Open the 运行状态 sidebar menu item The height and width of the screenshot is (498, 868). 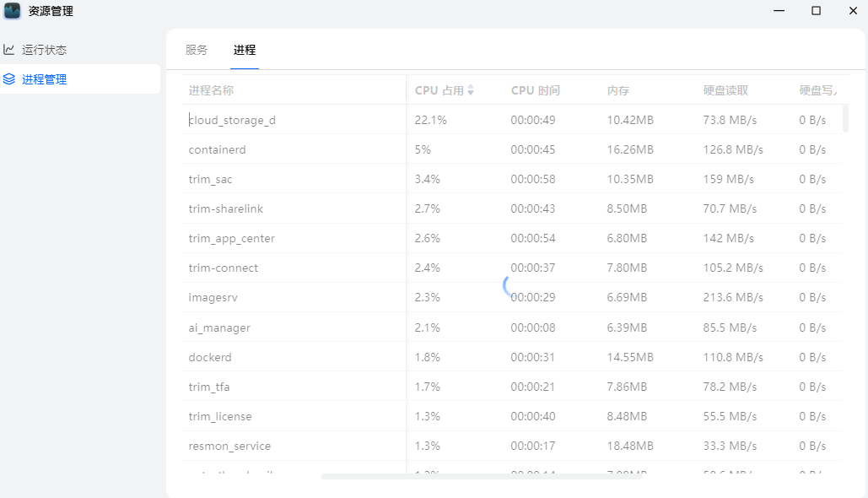[x=46, y=49]
